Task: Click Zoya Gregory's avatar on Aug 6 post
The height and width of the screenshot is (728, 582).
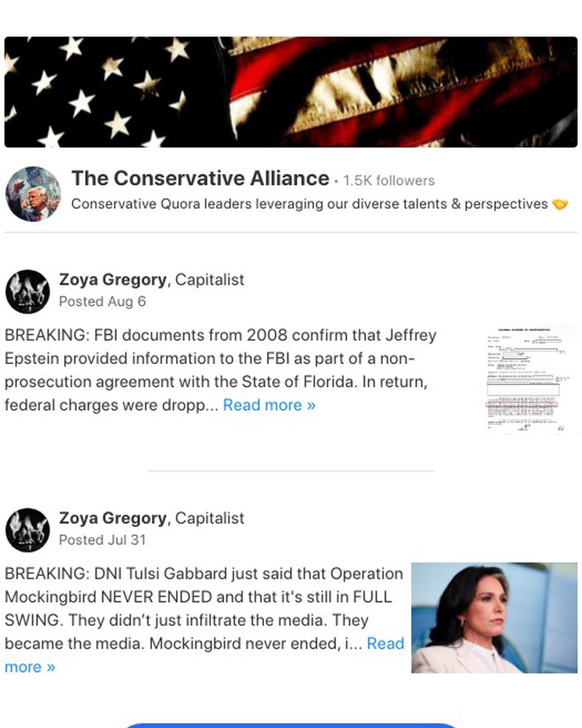Action: [28, 292]
